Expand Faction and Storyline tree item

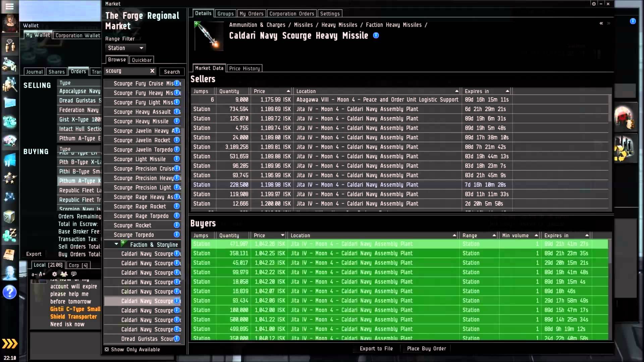click(x=116, y=244)
